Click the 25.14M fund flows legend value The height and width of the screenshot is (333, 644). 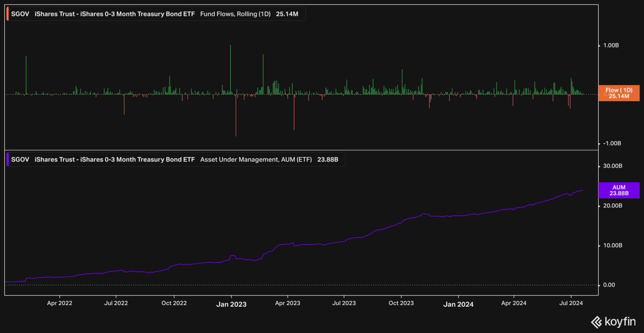coord(287,14)
